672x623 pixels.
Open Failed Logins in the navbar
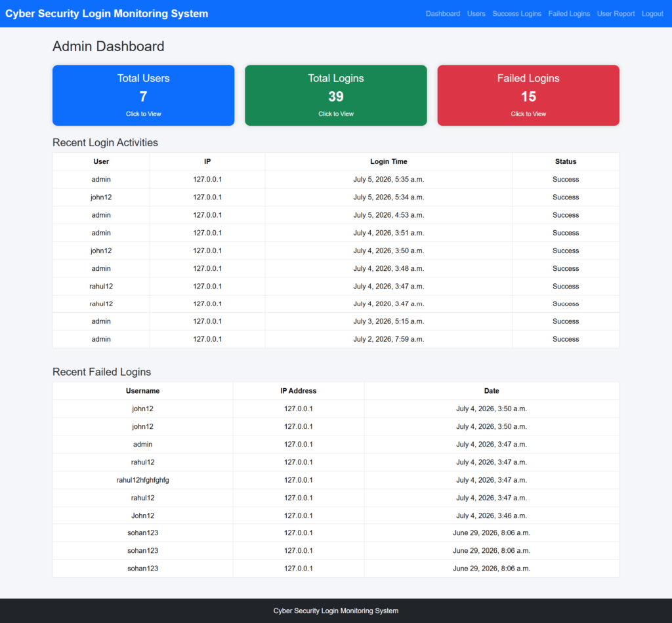[569, 14]
